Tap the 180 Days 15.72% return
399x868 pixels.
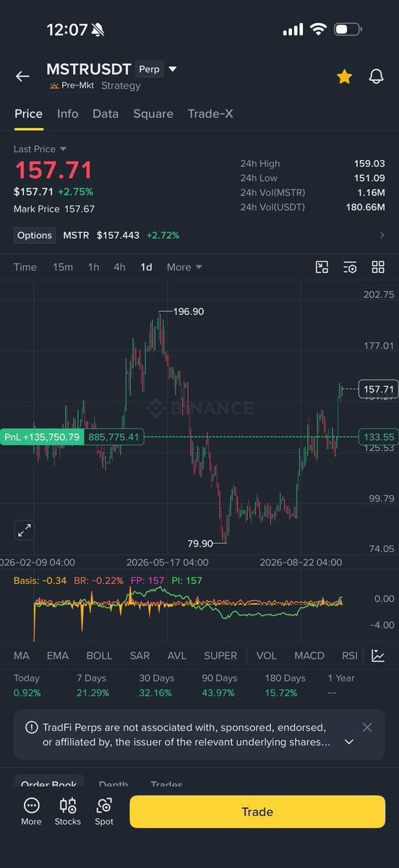(x=285, y=685)
